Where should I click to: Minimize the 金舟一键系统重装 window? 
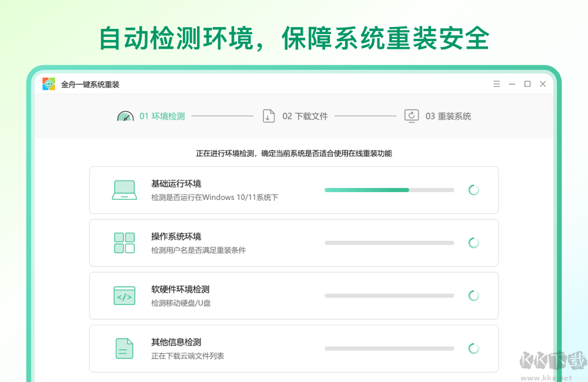pyautogui.click(x=512, y=84)
